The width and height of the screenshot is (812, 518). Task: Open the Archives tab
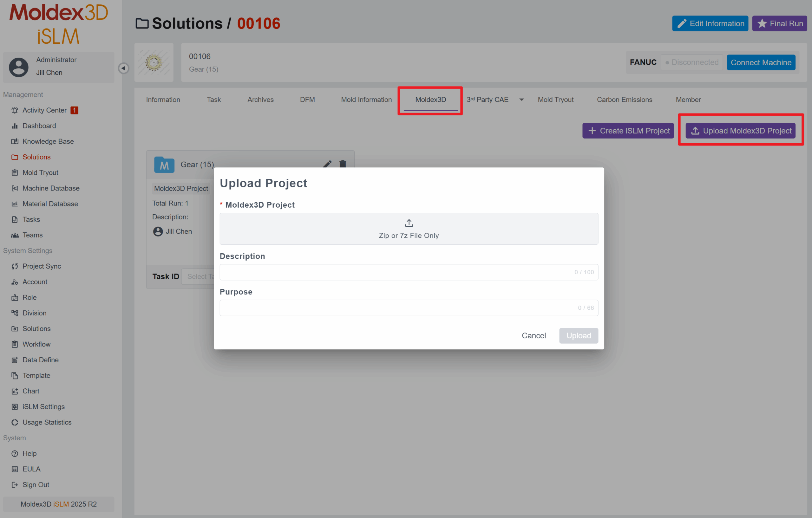[x=260, y=100]
